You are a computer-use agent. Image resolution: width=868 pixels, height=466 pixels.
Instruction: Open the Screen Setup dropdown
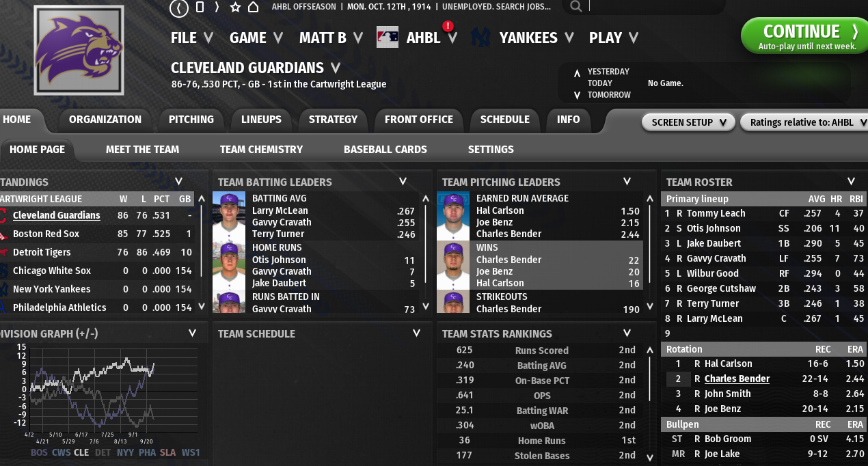click(x=688, y=122)
